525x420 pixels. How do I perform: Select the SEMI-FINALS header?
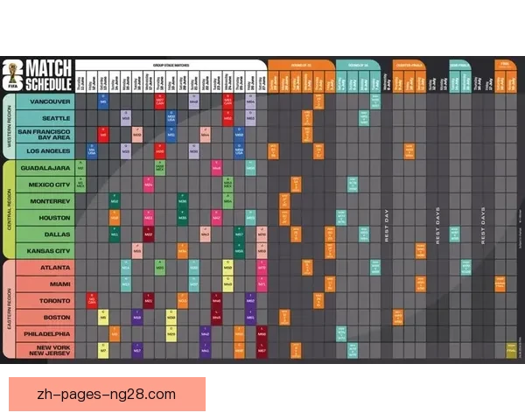click(x=460, y=66)
